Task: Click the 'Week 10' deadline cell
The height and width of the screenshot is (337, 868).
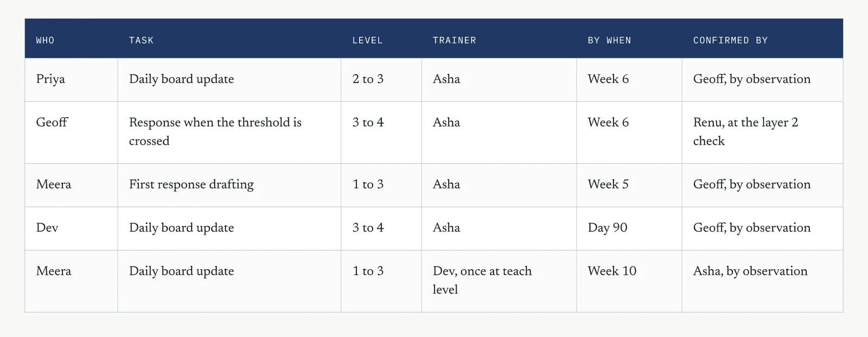Action: click(x=629, y=281)
